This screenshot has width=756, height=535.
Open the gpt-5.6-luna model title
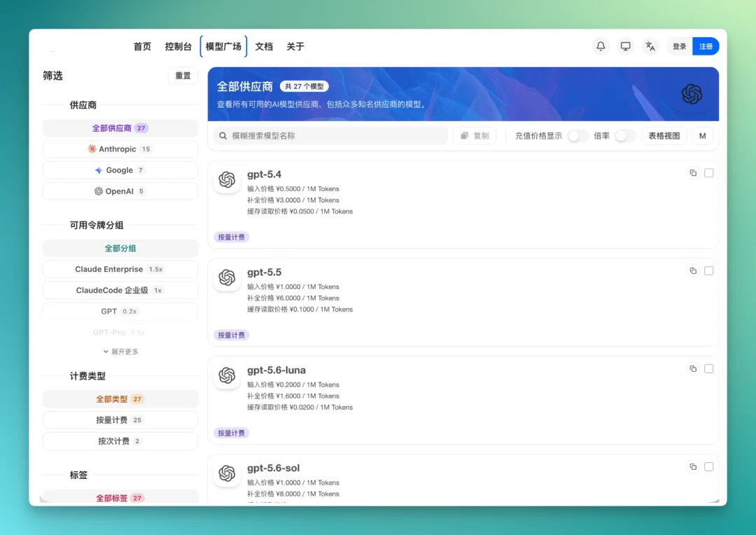[276, 370]
